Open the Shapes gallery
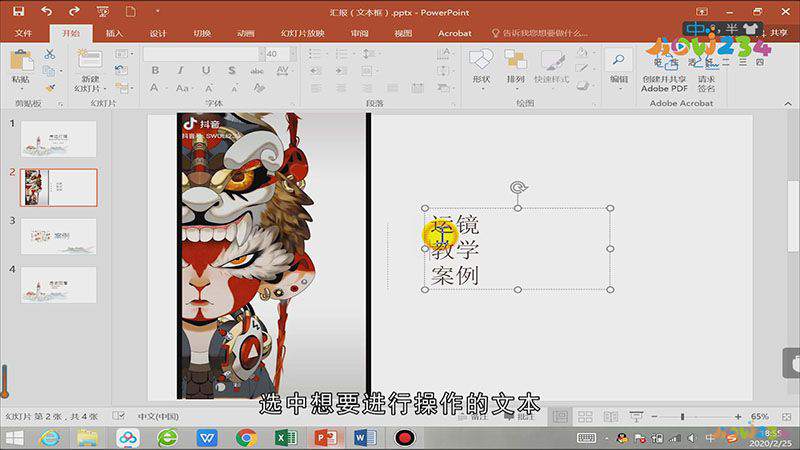The height and width of the screenshot is (450, 800). pos(481,67)
